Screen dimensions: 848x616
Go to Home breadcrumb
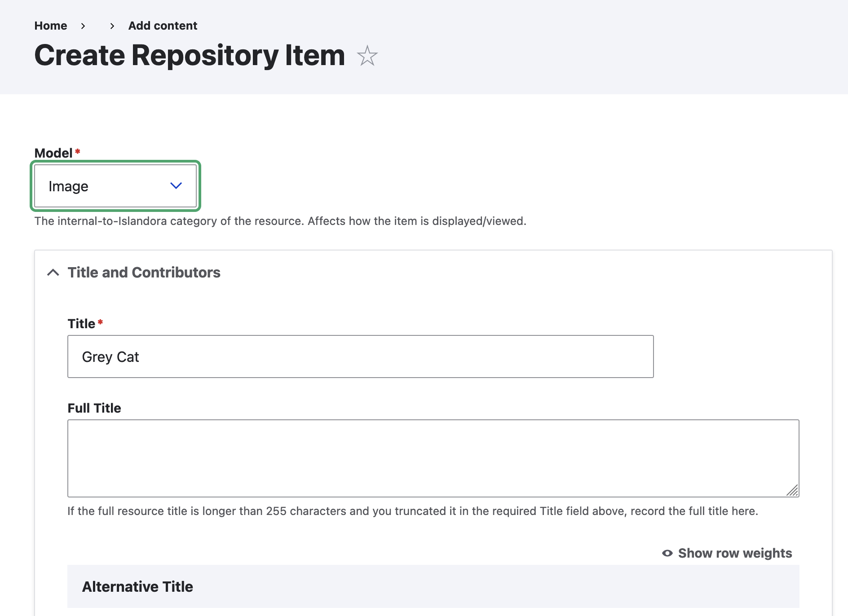pos(51,26)
